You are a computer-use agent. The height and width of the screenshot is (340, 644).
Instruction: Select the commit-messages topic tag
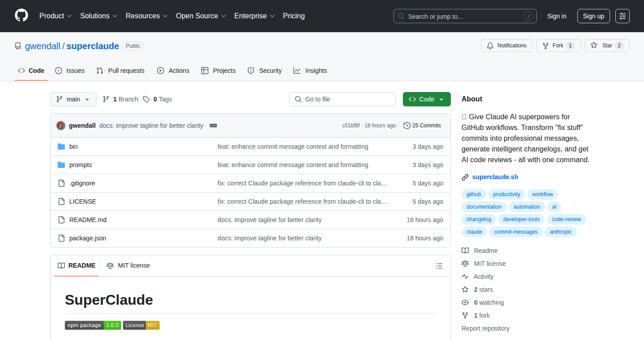(516, 232)
